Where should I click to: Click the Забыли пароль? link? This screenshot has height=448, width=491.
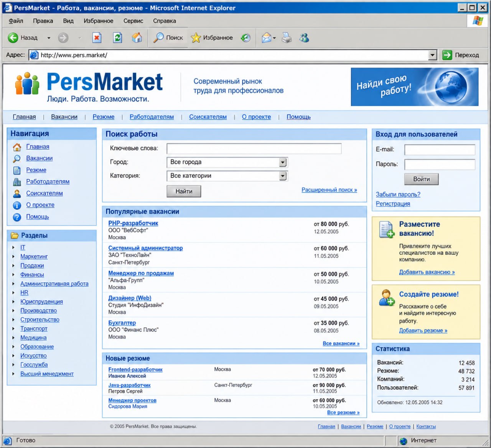pos(398,194)
